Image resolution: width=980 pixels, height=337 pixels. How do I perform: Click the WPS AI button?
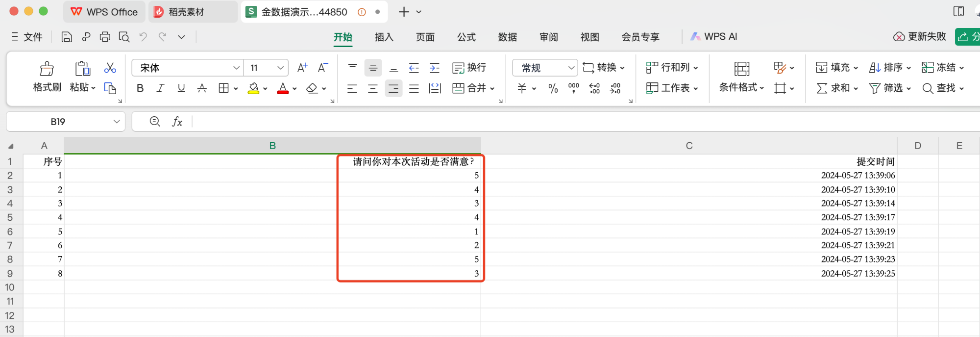[x=713, y=37]
